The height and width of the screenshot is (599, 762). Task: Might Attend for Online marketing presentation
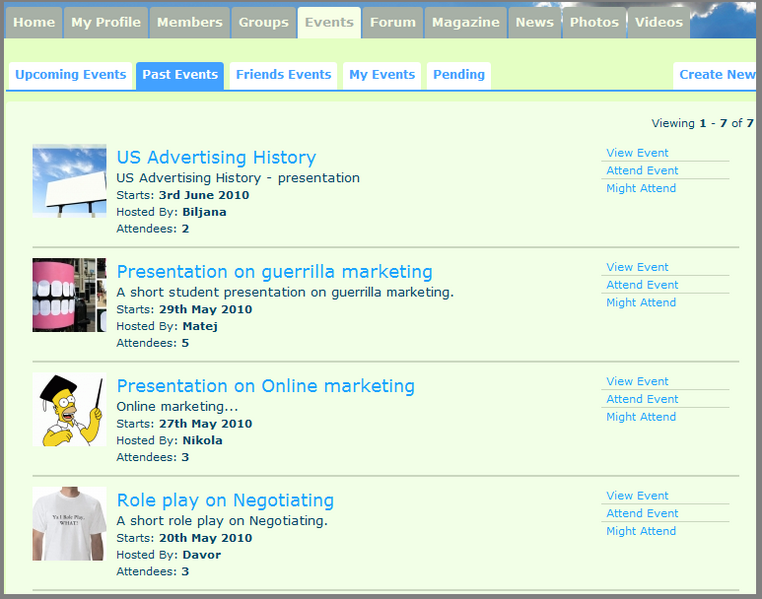point(641,417)
